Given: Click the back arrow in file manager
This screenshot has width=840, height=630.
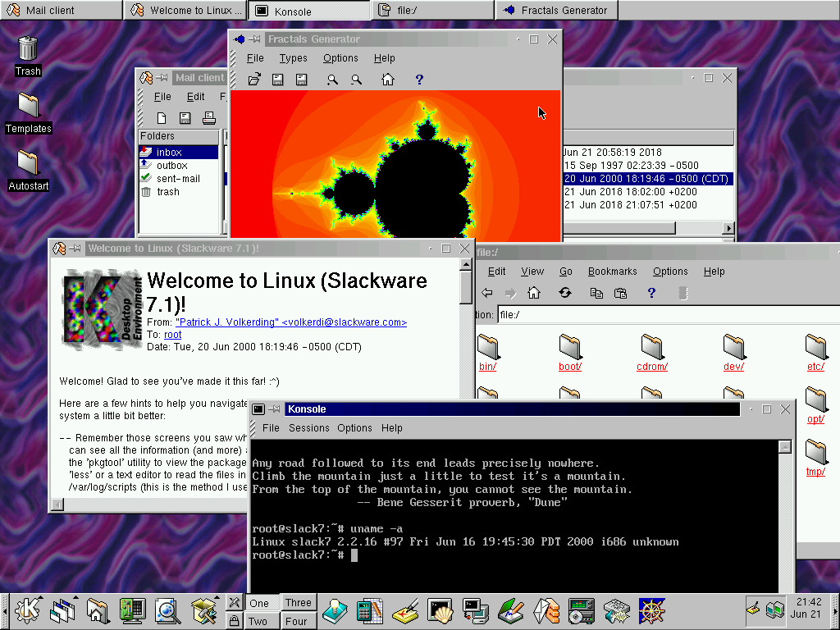Looking at the screenshot, I should pyautogui.click(x=487, y=293).
